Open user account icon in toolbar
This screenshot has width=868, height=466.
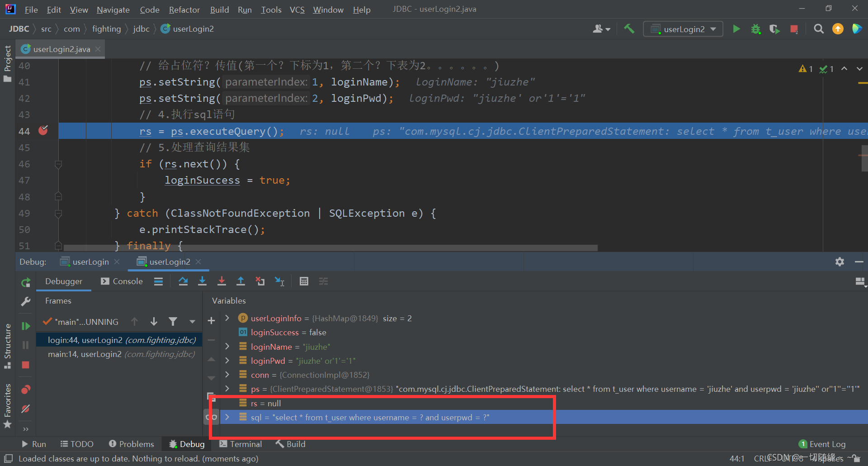(x=601, y=29)
